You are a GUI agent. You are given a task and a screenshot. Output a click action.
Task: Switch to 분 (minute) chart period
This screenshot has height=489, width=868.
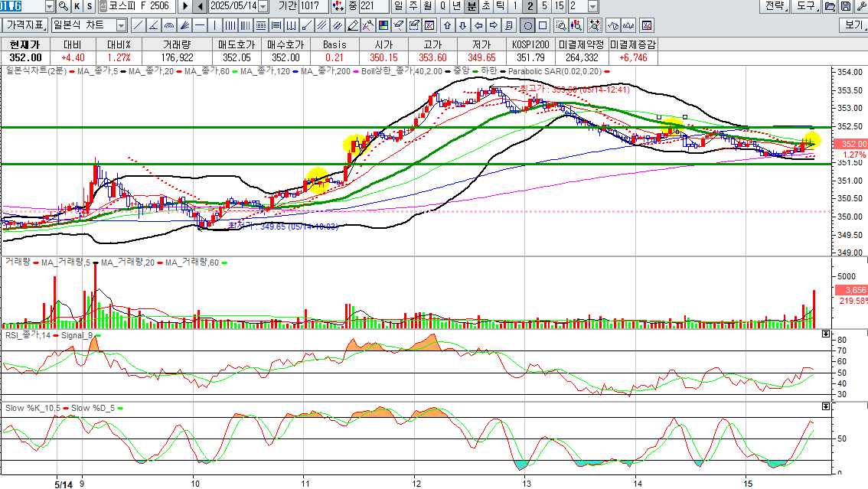471,6
